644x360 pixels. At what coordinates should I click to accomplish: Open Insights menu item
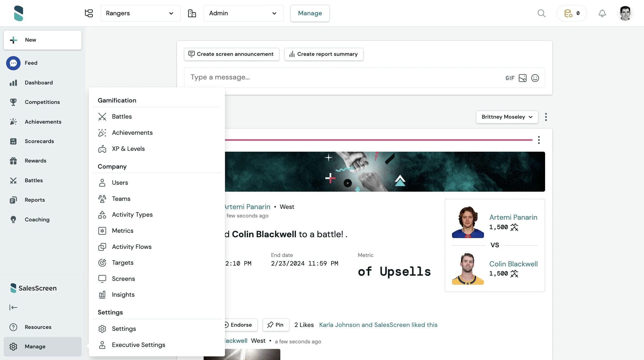point(157,295)
